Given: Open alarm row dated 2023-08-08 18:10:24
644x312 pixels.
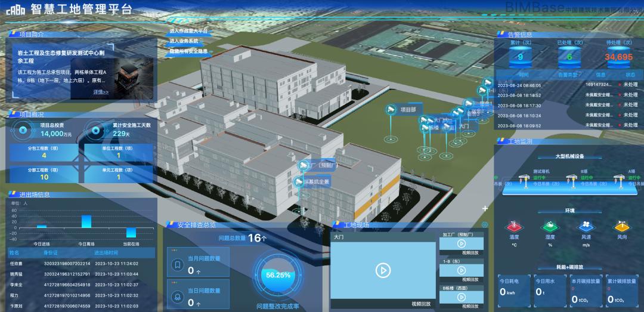Looking at the screenshot, I should click(x=568, y=116).
